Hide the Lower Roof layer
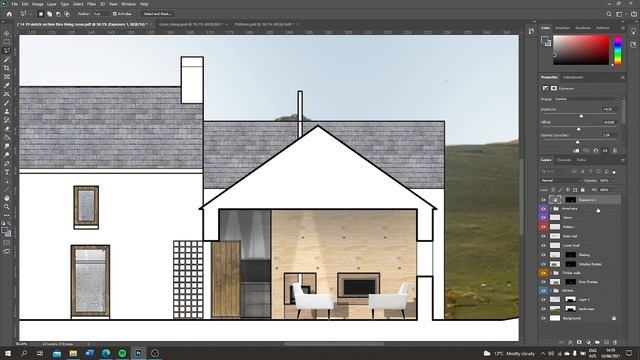Viewport: 640px width, 360px height. [x=543, y=245]
